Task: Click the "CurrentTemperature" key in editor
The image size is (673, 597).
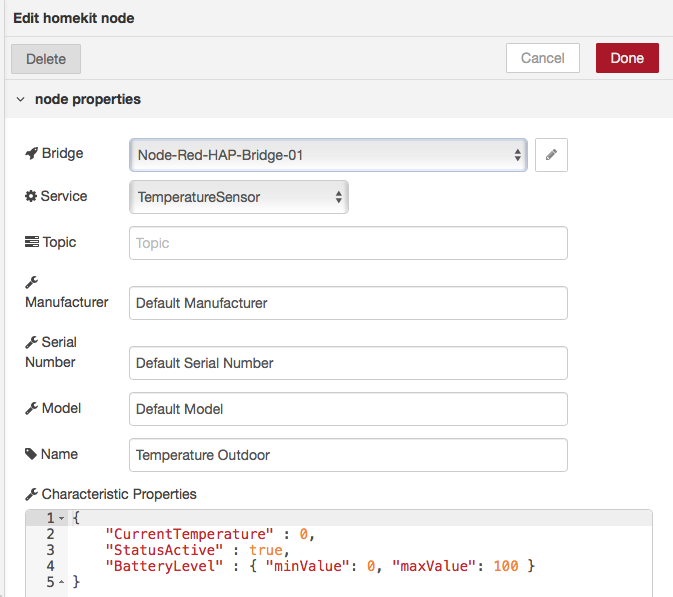Action: (x=189, y=534)
